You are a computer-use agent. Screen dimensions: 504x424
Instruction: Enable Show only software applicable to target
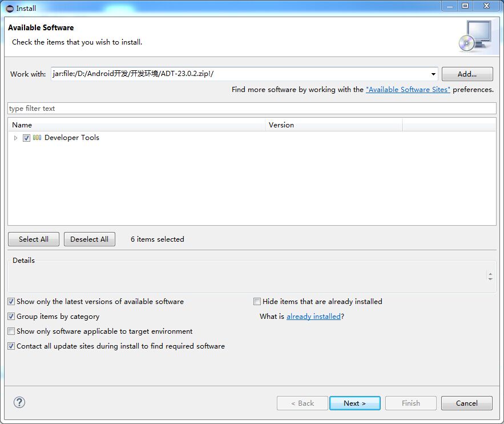click(11, 331)
